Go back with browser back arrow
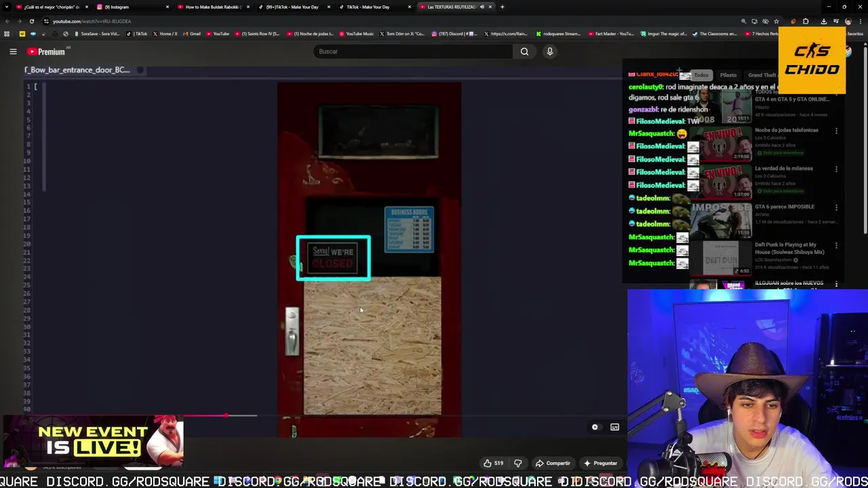This screenshot has width=868, height=488. click(x=7, y=21)
